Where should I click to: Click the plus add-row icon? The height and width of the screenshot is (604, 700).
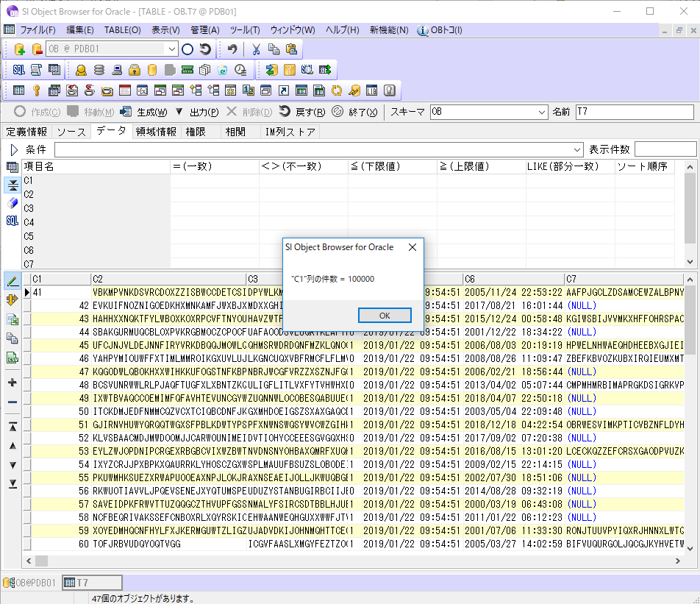coord(12,383)
